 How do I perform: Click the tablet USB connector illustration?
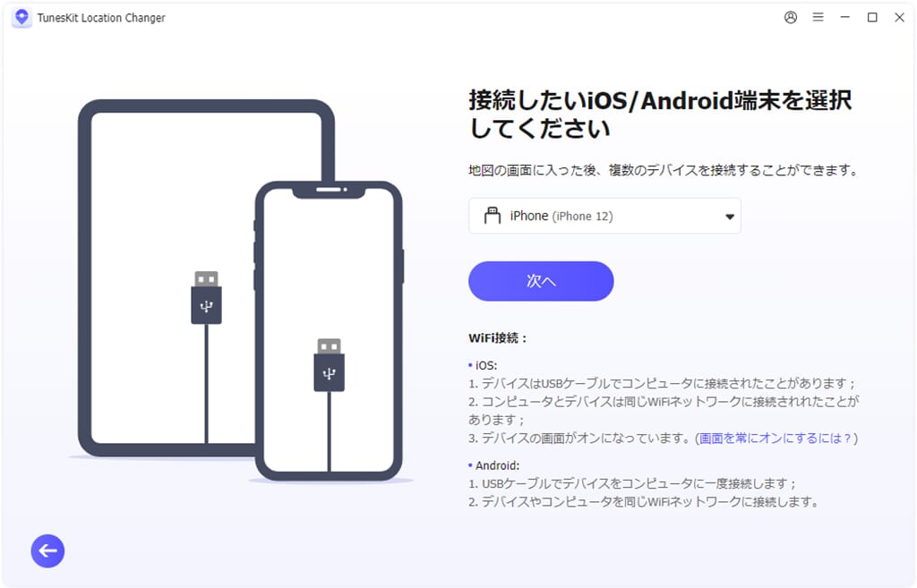[207, 297]
